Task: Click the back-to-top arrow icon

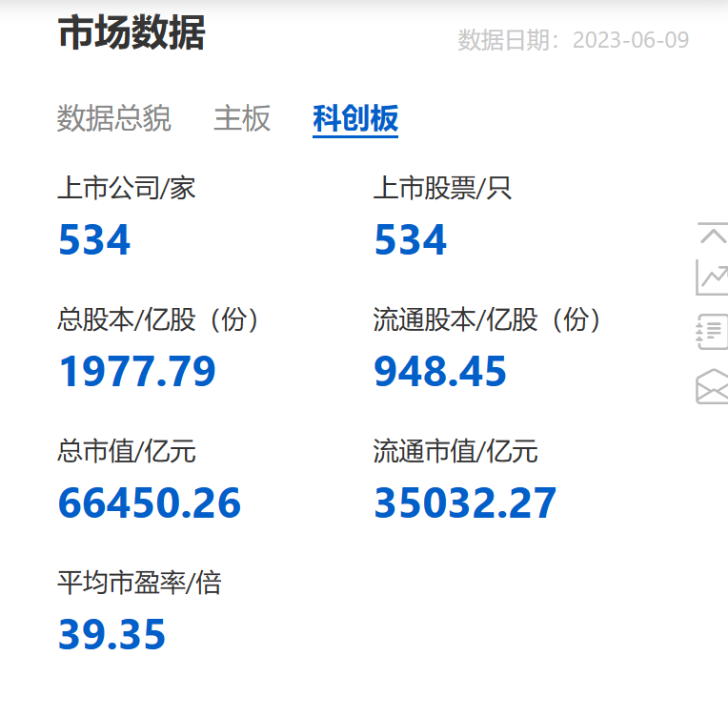Action: [x=713, y=234]
